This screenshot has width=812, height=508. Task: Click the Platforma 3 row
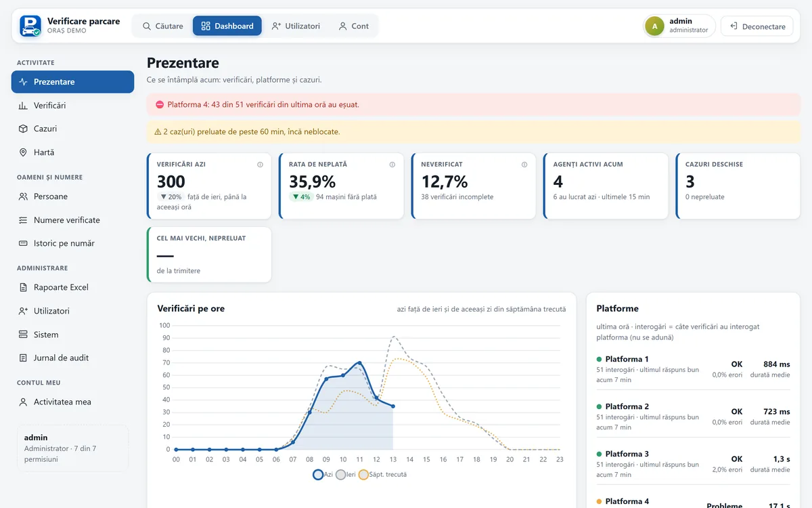(x=693, y=464)
